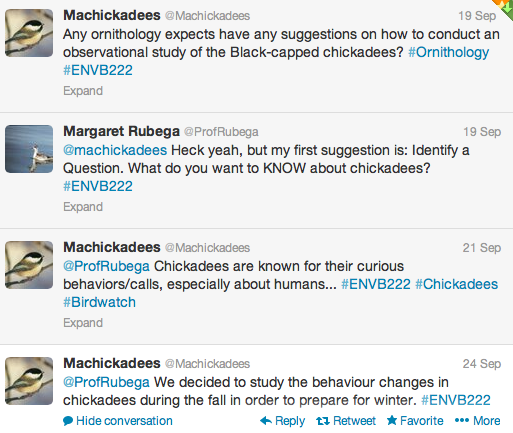Image resolution: width=513 pixels, height=433 pixels.
Task: Expand Margaret Rubega's reply tweet
Action: tap(83, 207)
